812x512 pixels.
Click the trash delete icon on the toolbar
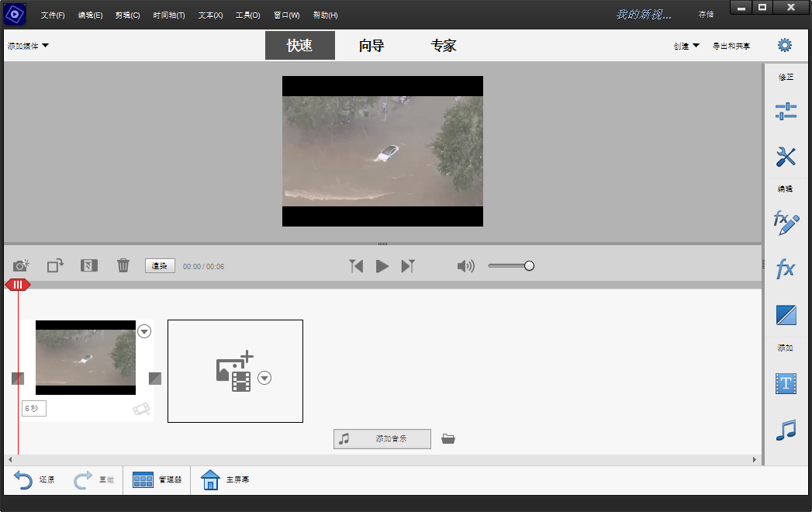(x=123, y=265)
